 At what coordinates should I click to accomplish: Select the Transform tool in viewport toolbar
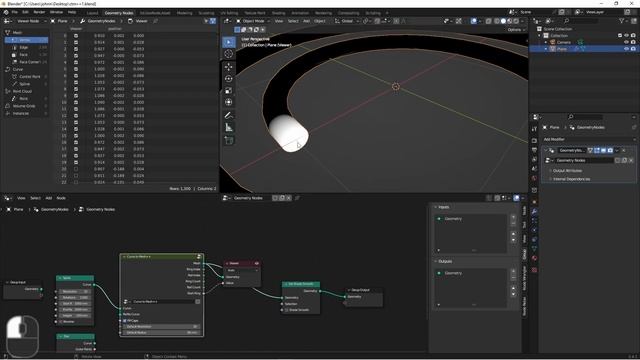[229, 102]
